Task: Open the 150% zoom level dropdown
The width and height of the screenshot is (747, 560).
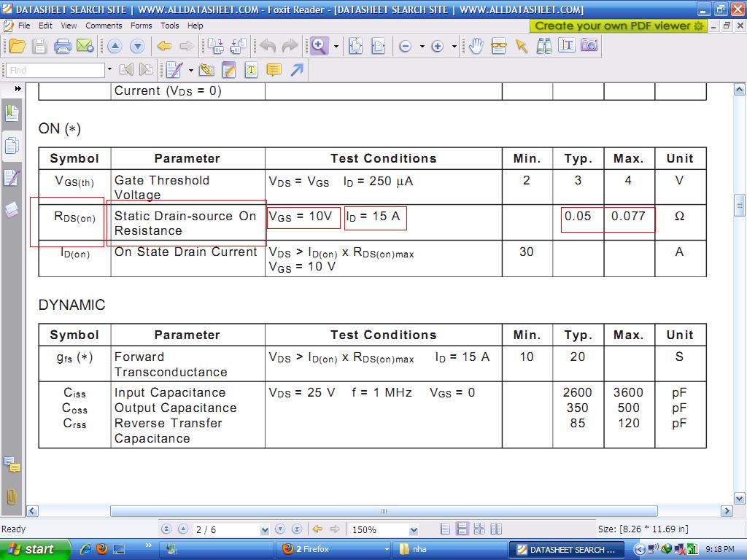Action: (x=414, y=530)
